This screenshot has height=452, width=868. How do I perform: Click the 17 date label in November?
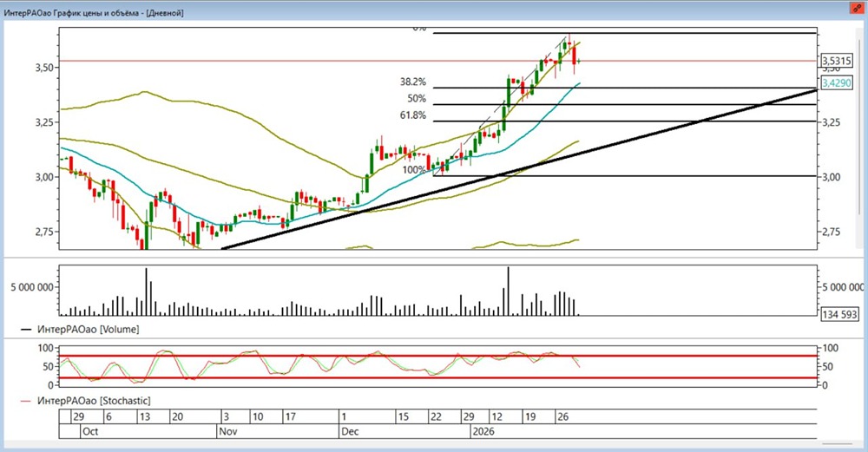click(290, 416)
